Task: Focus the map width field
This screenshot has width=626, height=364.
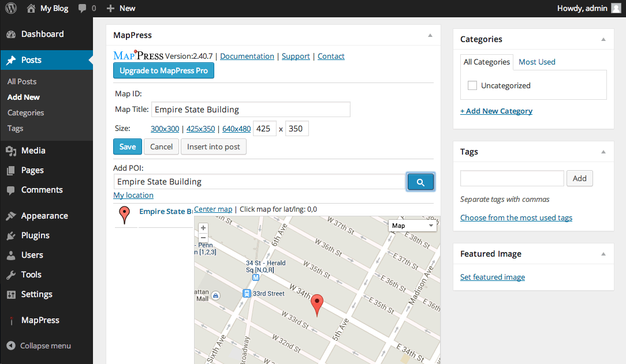Action: point(264,129)
